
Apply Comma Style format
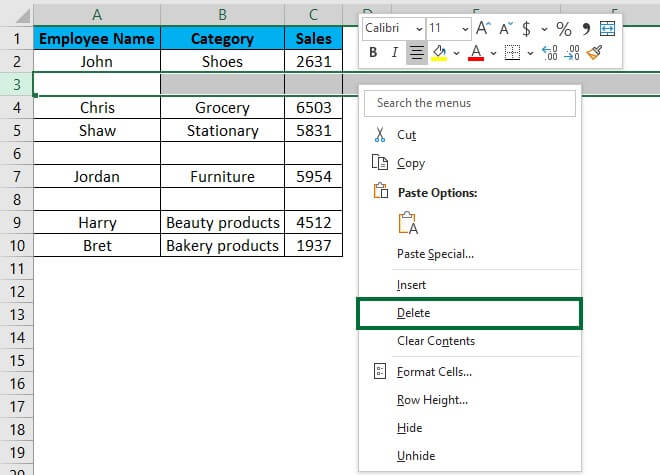[585, 28]
